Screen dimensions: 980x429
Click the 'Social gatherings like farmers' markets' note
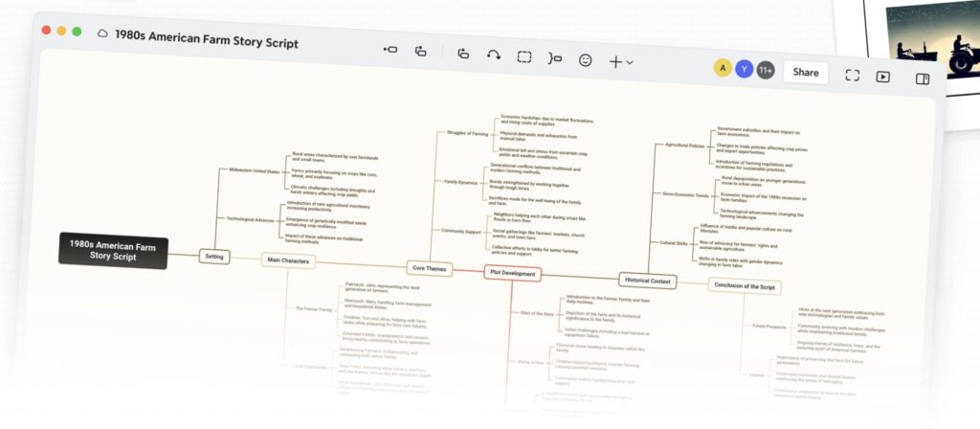pos(538,235)
